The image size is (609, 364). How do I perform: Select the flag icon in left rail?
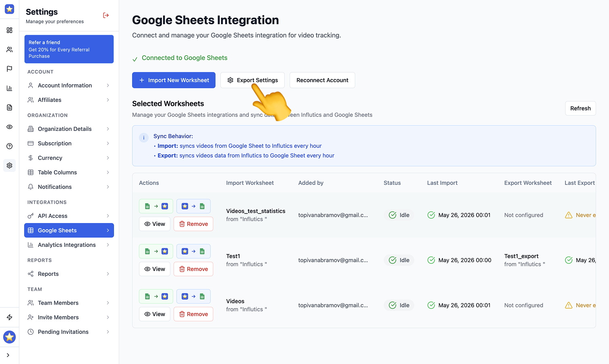click(9, 69)
